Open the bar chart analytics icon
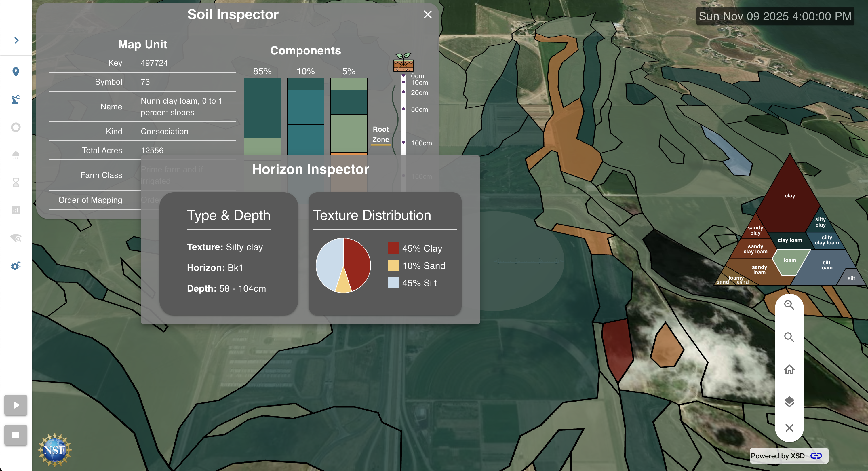The image size is (868, 471). tap(16, 210)
